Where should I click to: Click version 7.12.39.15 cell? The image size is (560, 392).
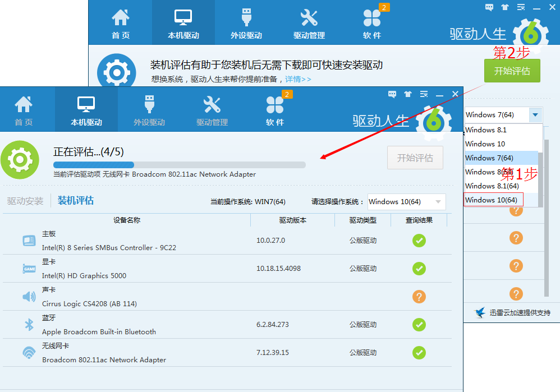coord(273,353)
